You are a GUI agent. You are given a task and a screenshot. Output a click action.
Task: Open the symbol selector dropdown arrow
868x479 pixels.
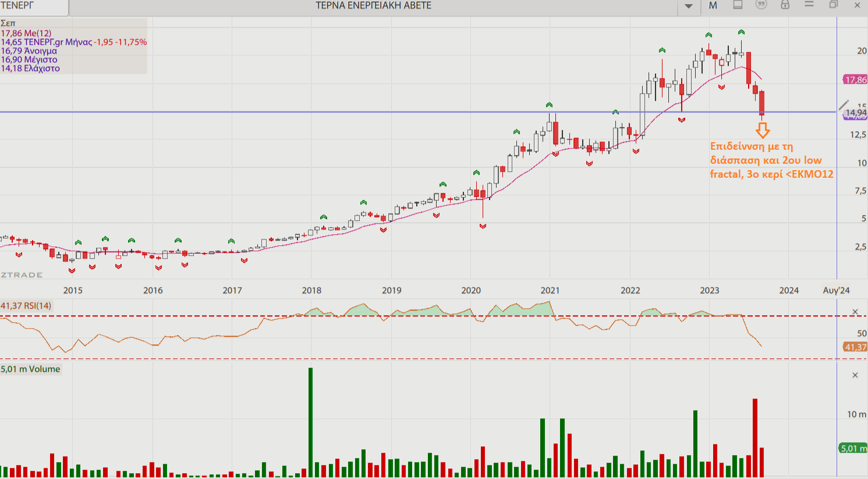688,6
